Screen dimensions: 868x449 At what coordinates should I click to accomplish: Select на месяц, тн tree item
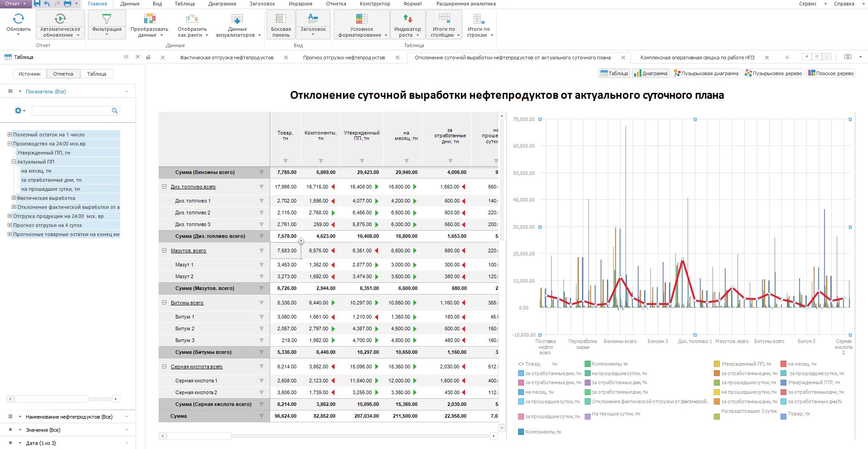click(x=36, y=171)
